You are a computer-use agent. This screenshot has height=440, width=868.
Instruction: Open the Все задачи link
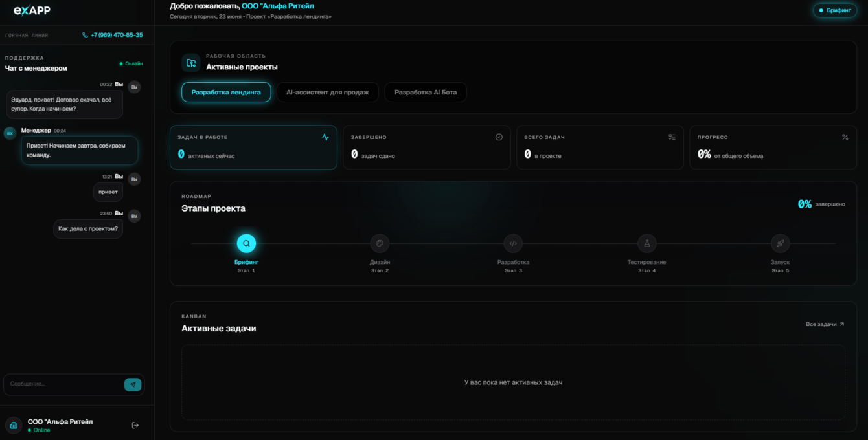click(x=825, y=324)
